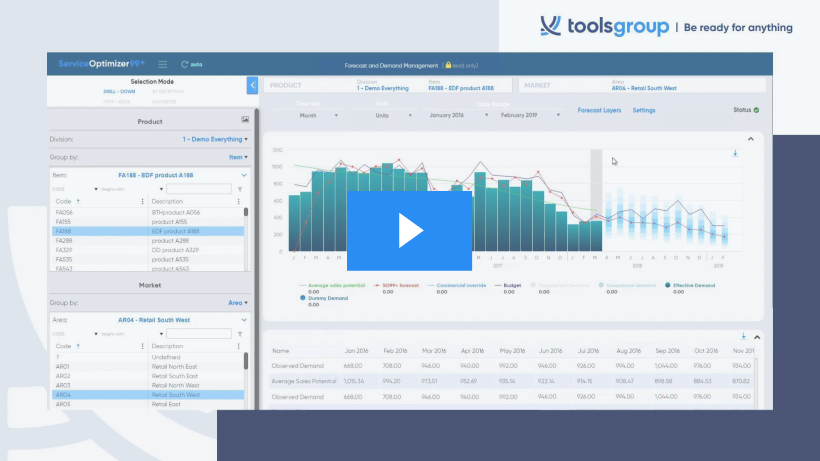Click the Area filter text field

[x=199, y=333]
